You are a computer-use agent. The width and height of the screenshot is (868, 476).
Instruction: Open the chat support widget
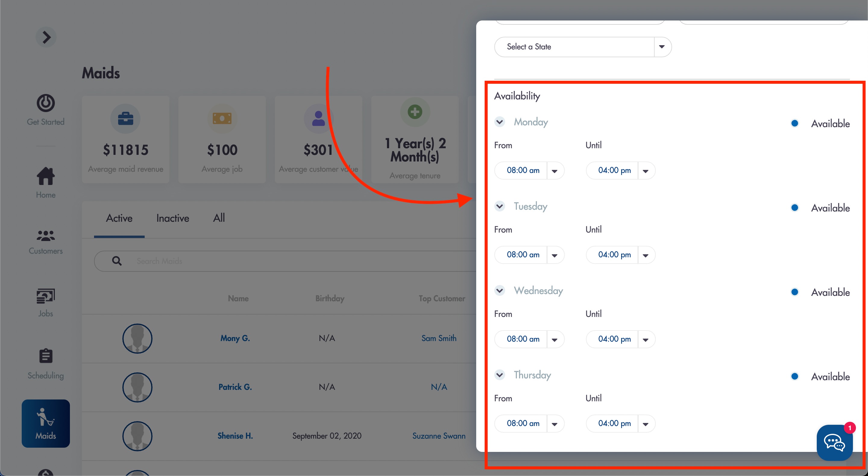(x=835, y=442)
